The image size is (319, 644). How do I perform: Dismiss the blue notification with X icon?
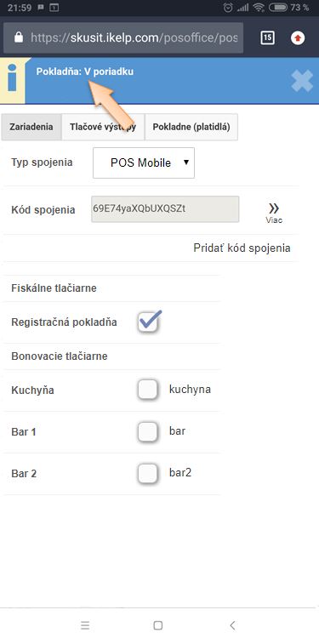click(302, 81)
